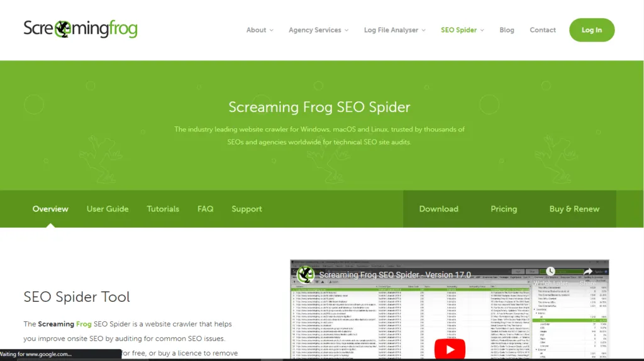Screen dimensions: 644x361
Task: Open the Buy & Renew page
Action: point(574,209)
